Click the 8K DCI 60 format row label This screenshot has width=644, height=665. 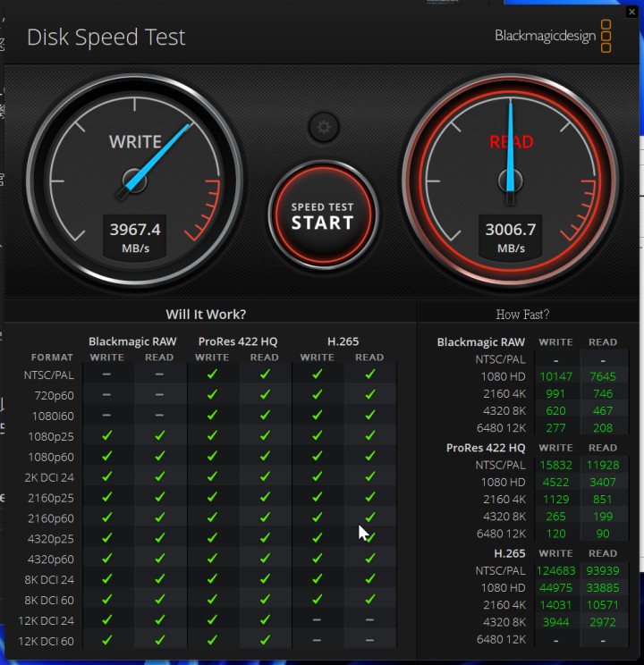pos(49,600)
